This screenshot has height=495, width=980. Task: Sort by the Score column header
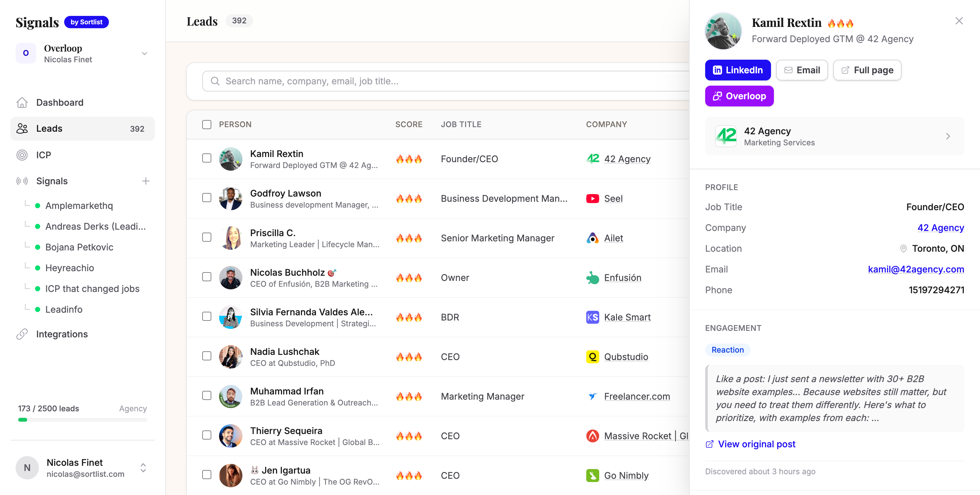pos(409,125)
